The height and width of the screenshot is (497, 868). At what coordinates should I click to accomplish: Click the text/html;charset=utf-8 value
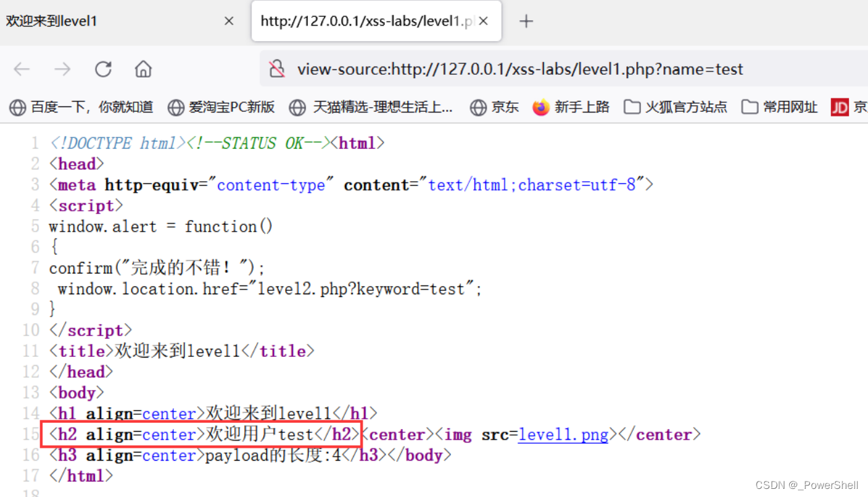532,185
